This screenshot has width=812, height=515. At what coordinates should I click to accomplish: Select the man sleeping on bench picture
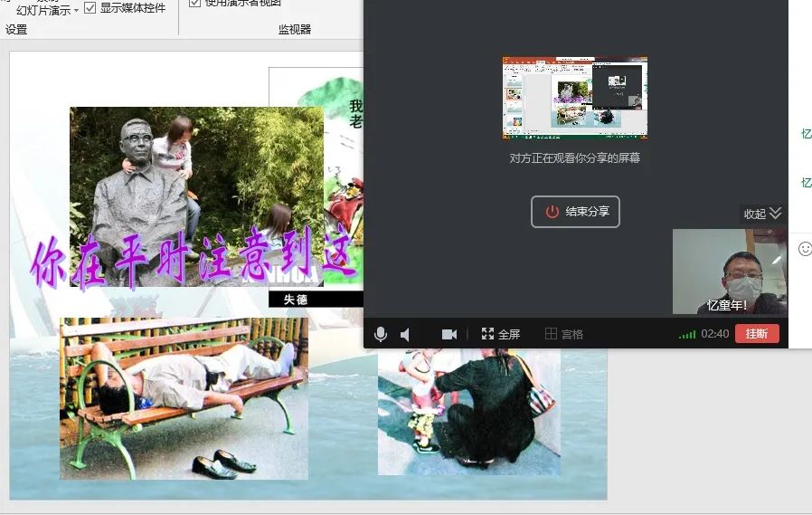[x=184, y=398]
